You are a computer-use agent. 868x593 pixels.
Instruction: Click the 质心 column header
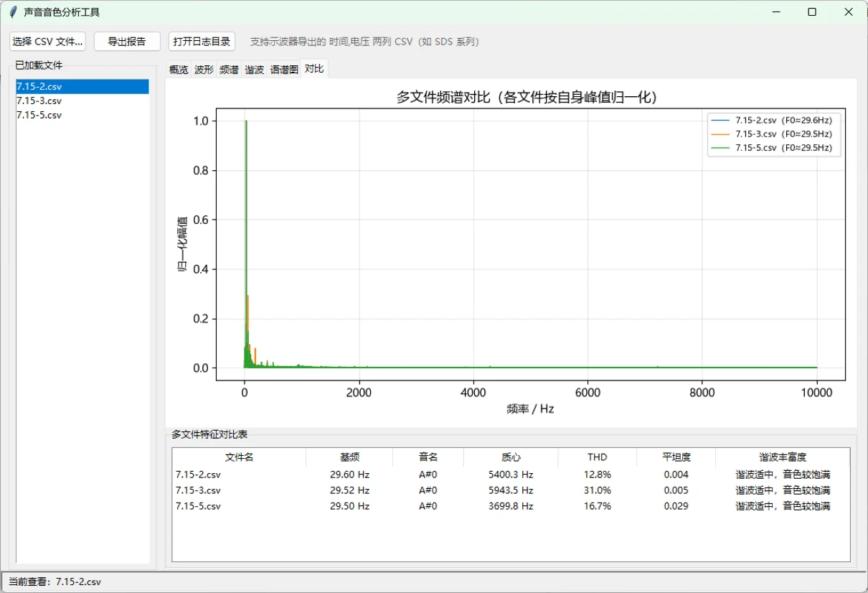click(x=511, y=457)
